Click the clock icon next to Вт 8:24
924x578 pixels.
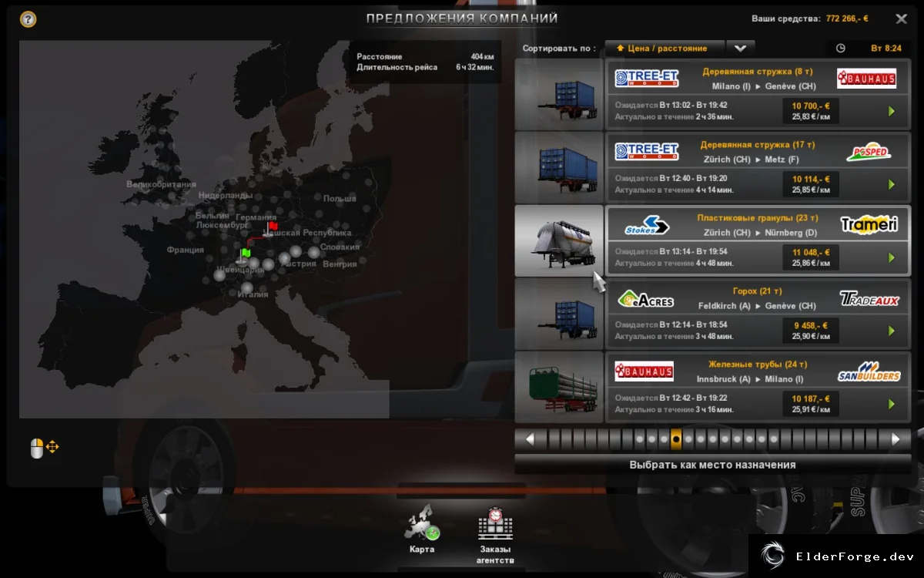(x=840, y=48)
